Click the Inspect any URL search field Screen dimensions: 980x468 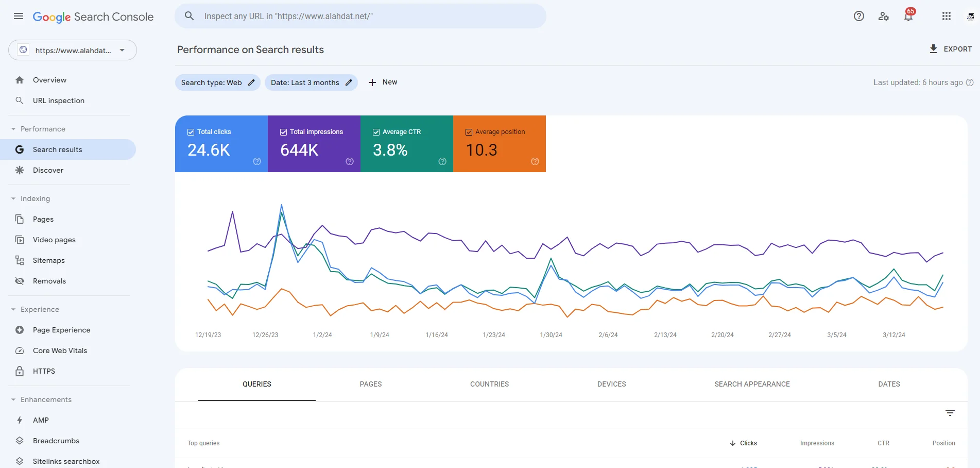[360, 16]
